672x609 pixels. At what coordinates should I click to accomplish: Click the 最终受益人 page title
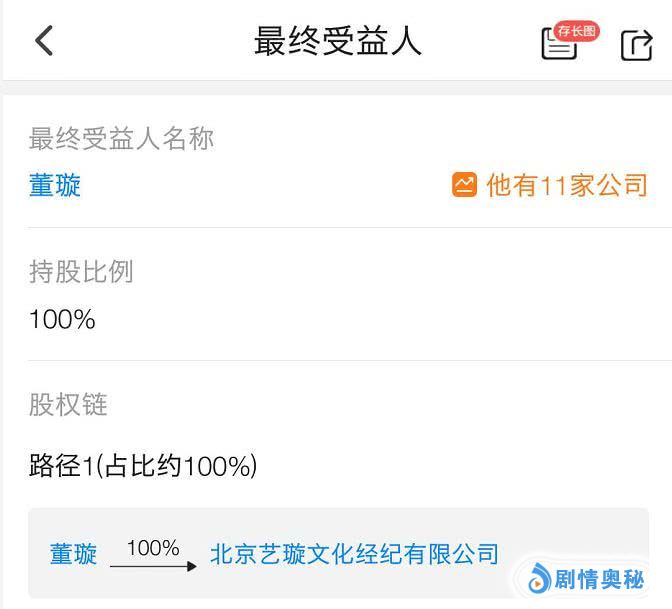tap(337, 41)
